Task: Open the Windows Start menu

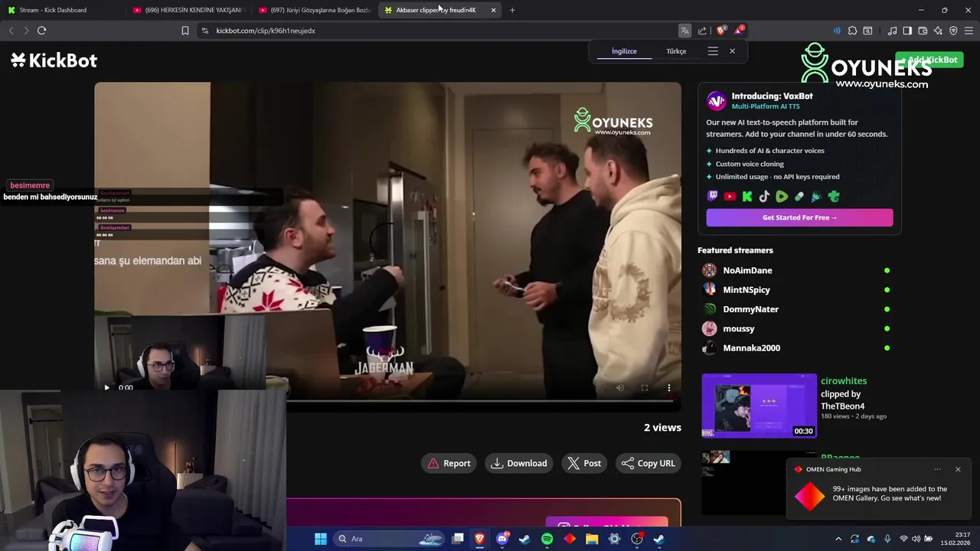Action: (x=321, y=539)
